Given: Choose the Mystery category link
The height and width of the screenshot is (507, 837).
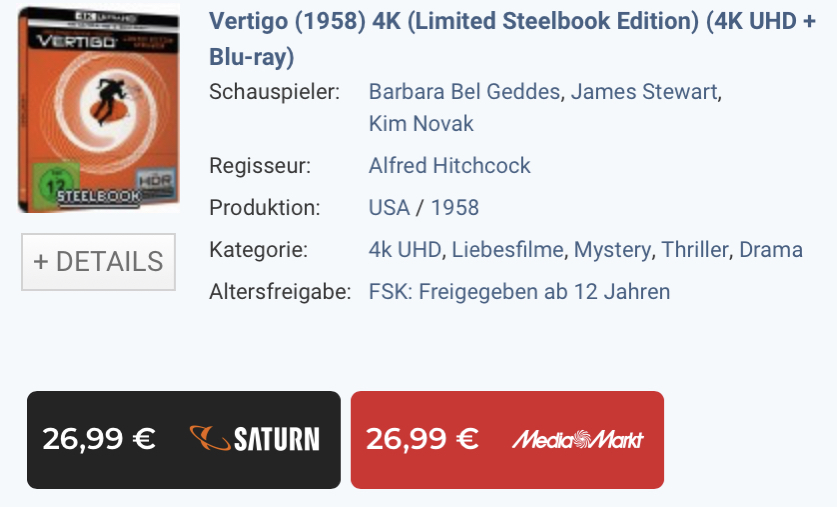Looking at the screenshot, I should click(x=612, y=250).
